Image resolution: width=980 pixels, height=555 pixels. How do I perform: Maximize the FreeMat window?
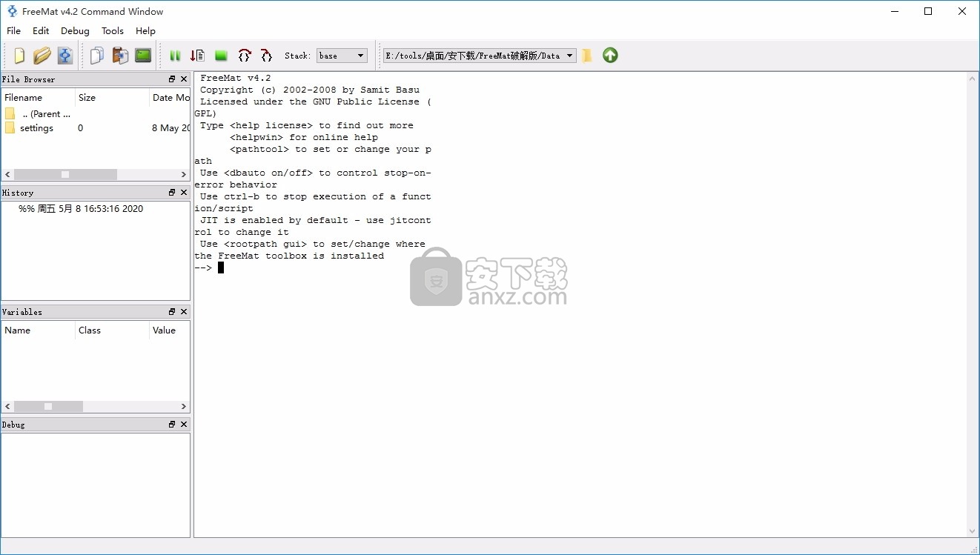(x=928, y=11)
